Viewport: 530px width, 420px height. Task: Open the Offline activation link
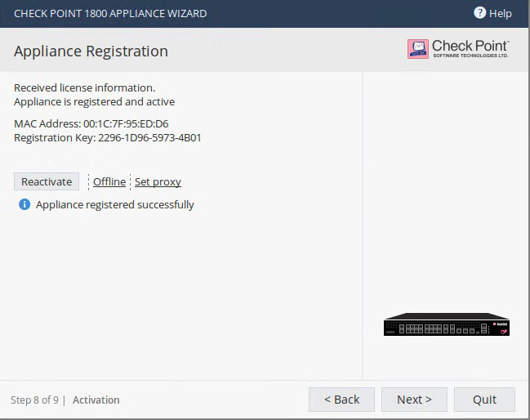pos(109,182)
